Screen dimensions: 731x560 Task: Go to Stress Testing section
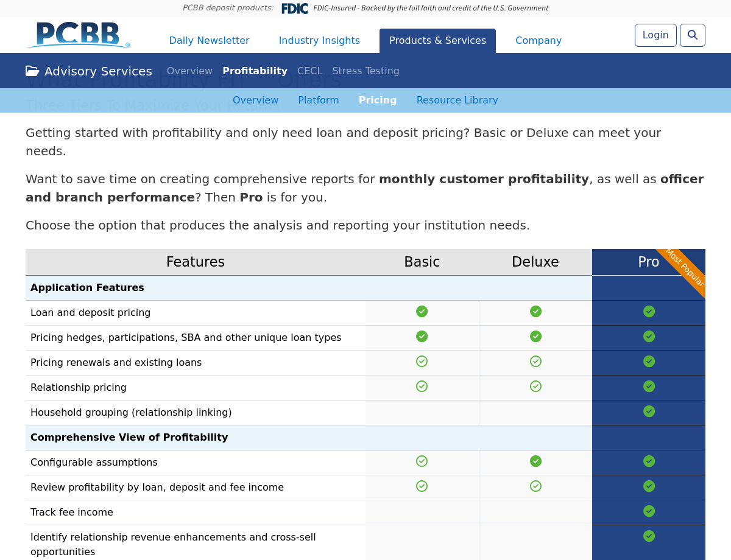click(365, 71)
